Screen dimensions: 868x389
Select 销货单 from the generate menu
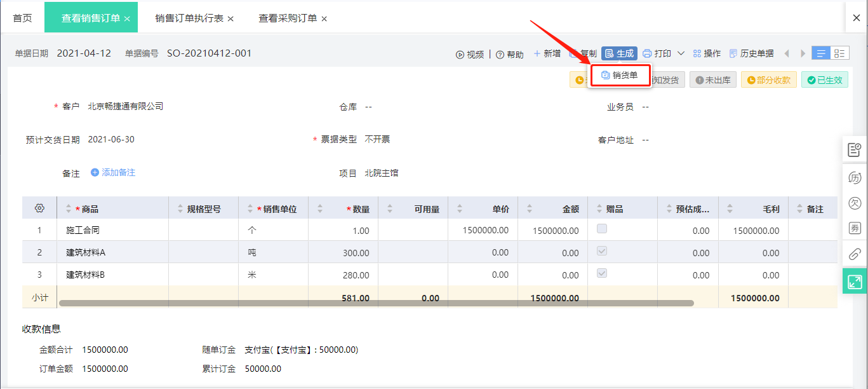coord(620,76)
